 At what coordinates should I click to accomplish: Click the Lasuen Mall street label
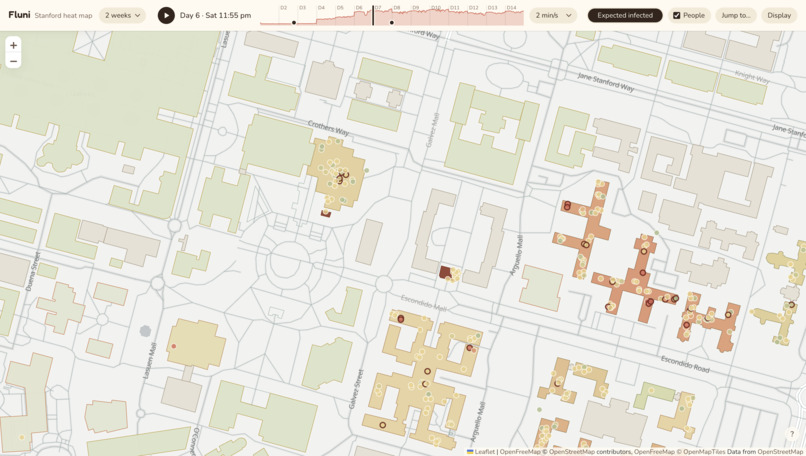[149, 361]
